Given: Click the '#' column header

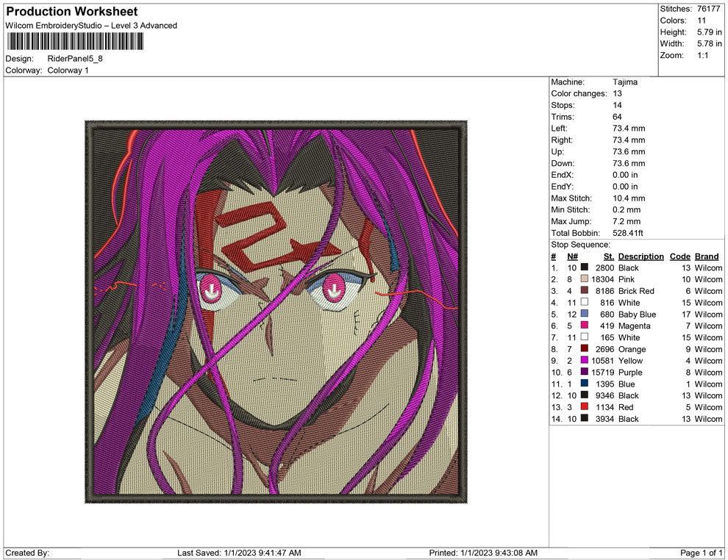Looking at the screenshot, I should pyautogui.click(x=554, y=256).
